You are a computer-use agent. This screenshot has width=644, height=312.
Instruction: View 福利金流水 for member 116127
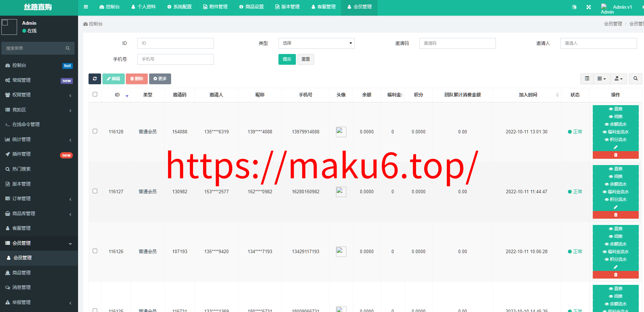(x=616, y=192)
